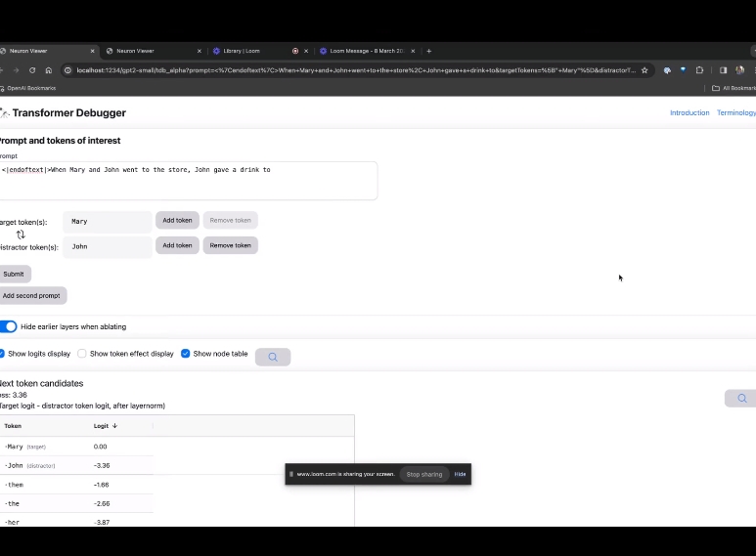
Task: Swap target and distractor tokens icon
Action: coord(21,235)
